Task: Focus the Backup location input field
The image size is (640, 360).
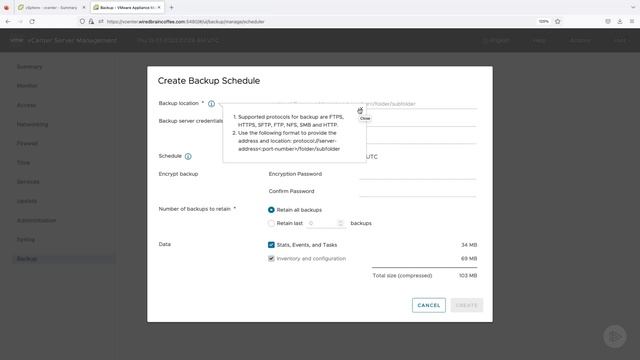Action: click(420, 104)
